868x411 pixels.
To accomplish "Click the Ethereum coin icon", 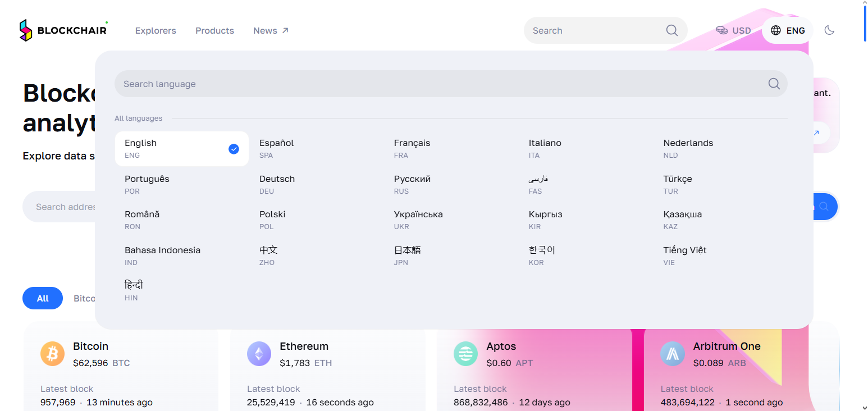I will pos(259,354).
